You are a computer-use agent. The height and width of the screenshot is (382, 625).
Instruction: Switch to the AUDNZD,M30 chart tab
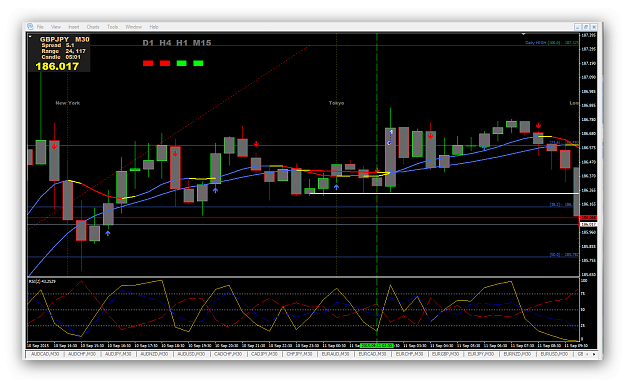(x=154, y=354)
